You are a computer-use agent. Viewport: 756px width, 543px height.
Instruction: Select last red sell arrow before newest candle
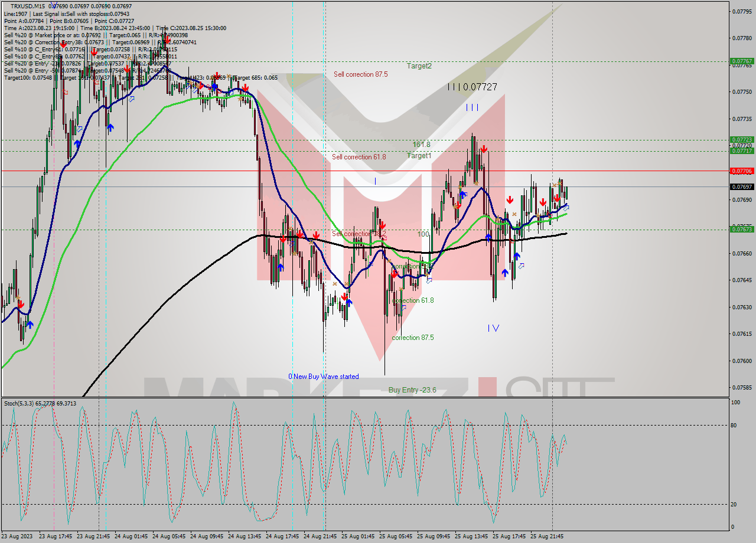click(x=556, y=198)
